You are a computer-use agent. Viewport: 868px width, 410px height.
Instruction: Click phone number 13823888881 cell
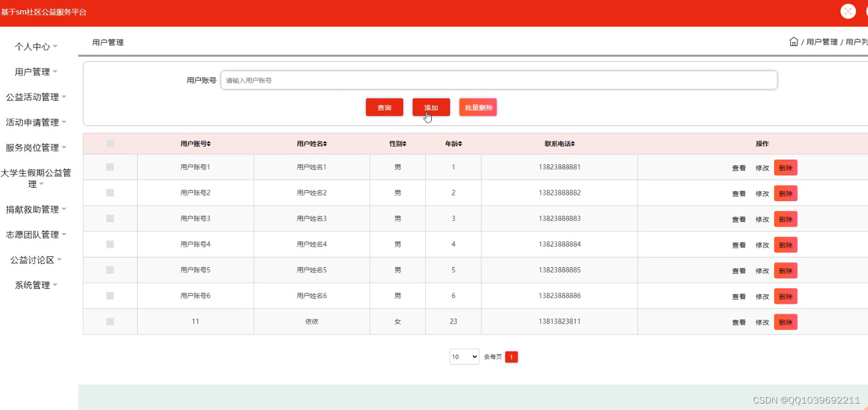pos(559,167)
